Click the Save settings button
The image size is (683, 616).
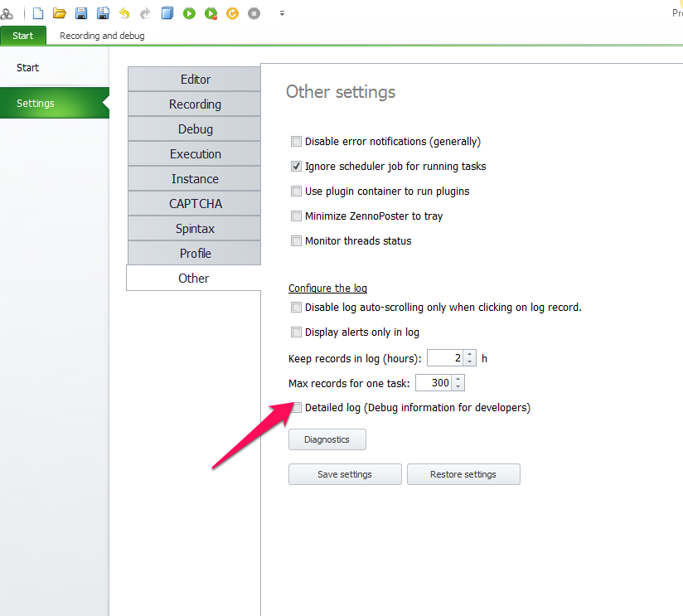click(345, 474)
